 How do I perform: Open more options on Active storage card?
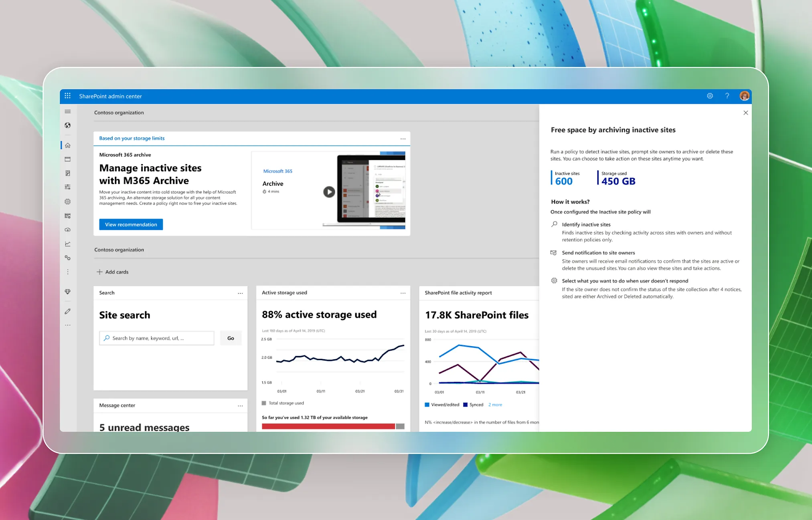(x=403, y=293)
